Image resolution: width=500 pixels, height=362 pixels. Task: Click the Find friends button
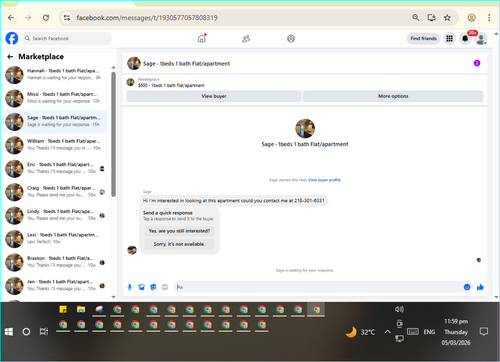point(423,39)
